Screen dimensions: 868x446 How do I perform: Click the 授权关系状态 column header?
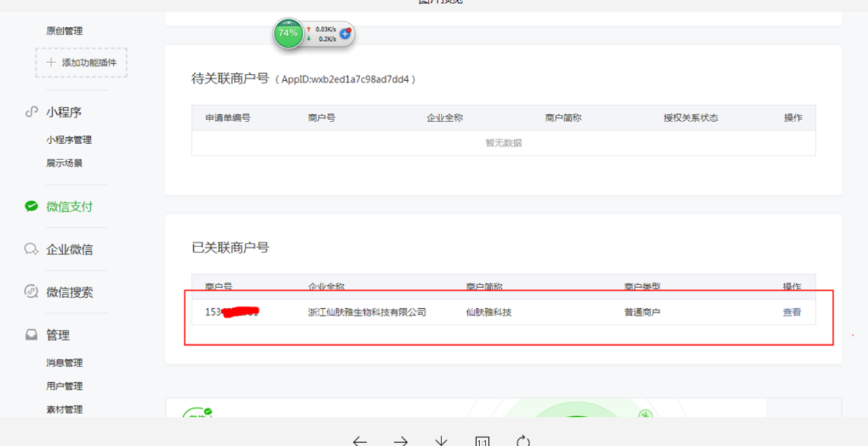691,117
